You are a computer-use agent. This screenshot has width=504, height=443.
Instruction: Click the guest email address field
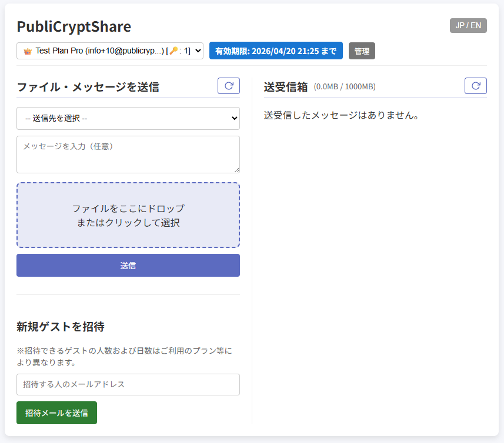pyautogui.click(x=128, y=384)
